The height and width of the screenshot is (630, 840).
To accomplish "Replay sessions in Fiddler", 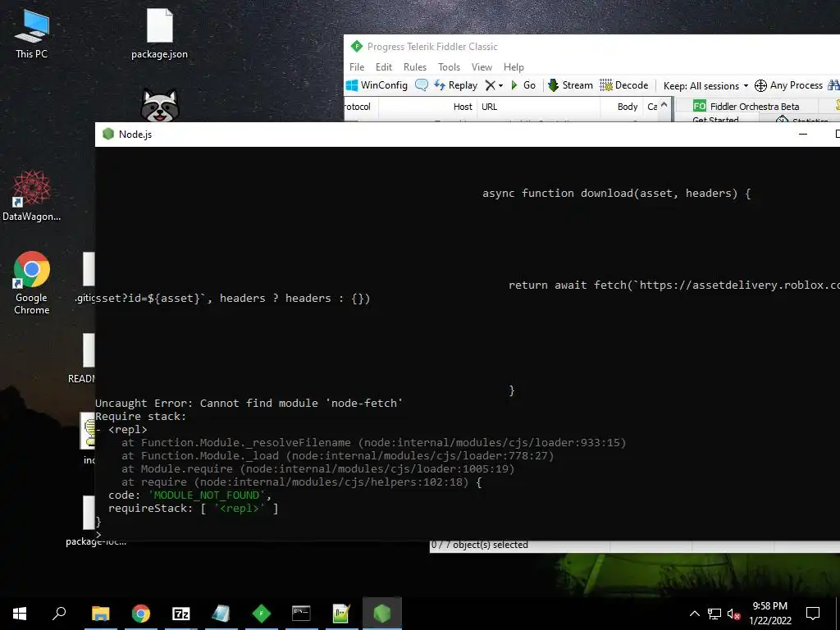I will [455, 85].
